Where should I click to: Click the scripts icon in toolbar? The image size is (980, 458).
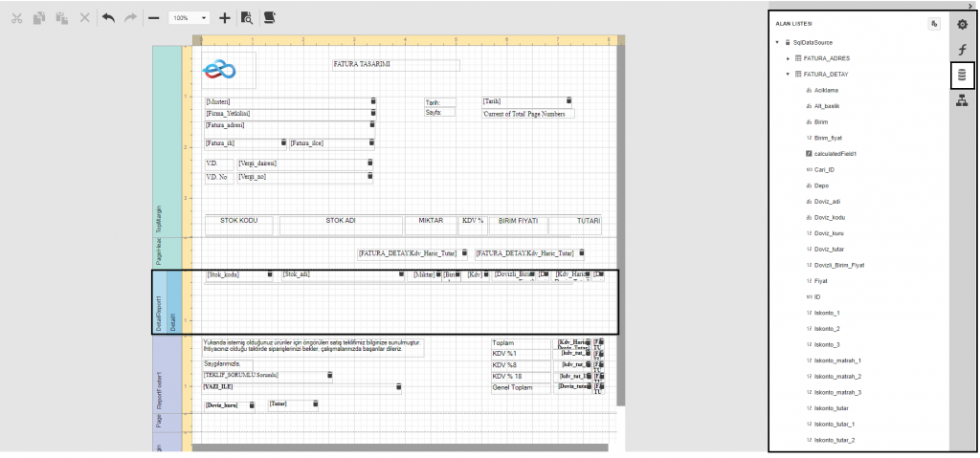coord(270,17)
